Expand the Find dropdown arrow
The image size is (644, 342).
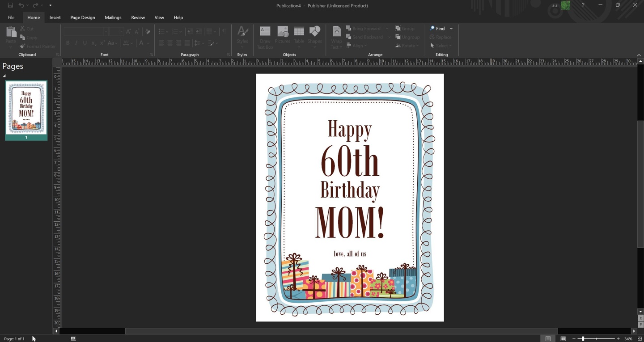point(451,29)
